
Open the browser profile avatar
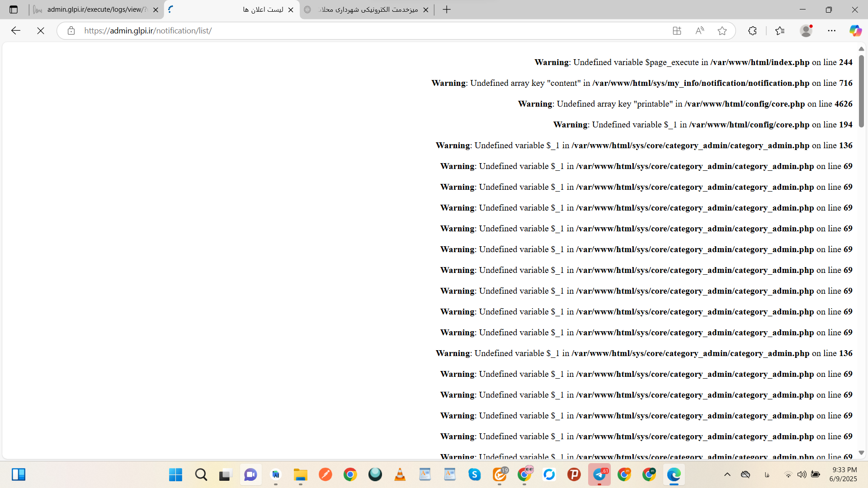click(806, 31)
